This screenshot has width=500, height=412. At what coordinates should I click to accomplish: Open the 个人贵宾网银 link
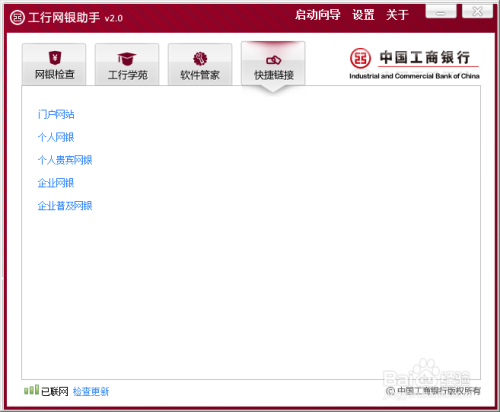[65, 160]
